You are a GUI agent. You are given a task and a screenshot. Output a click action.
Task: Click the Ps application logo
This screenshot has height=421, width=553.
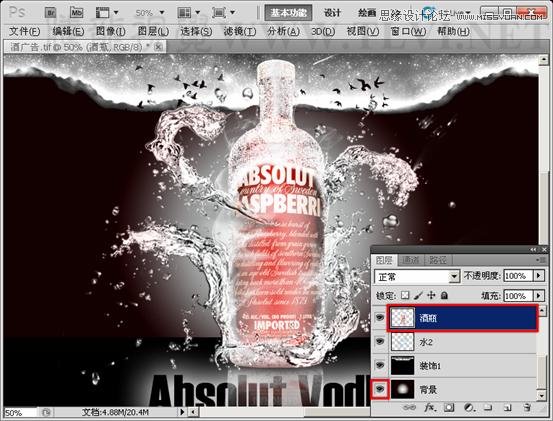[17, 13]
